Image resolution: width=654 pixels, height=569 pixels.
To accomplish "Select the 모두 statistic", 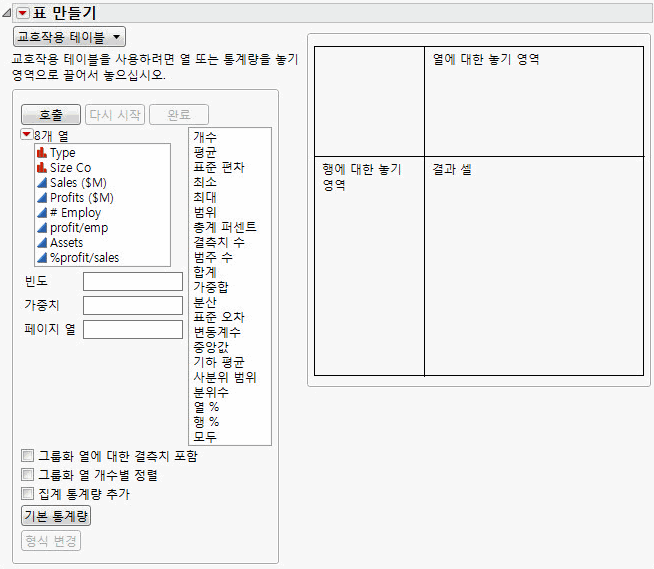I will (x=205, y=437).
